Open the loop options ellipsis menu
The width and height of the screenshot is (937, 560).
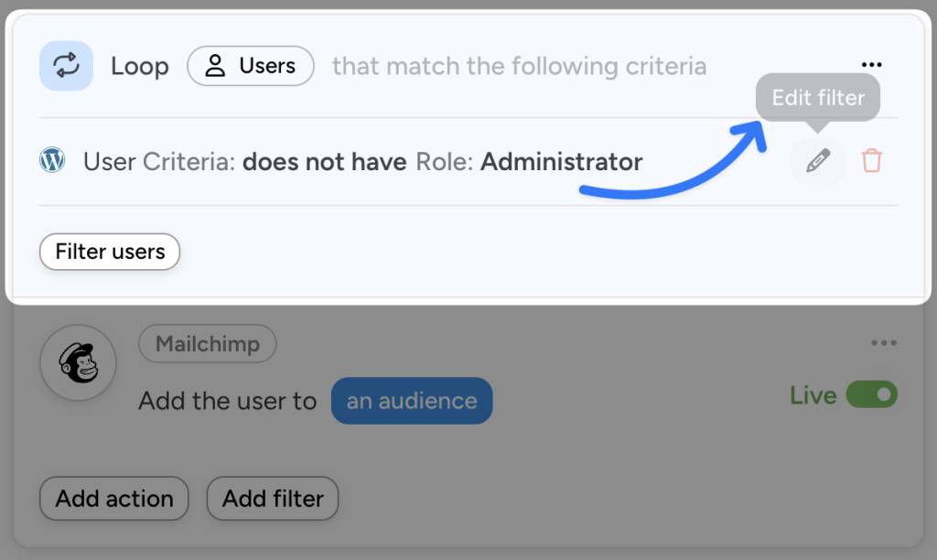(871, 63)
